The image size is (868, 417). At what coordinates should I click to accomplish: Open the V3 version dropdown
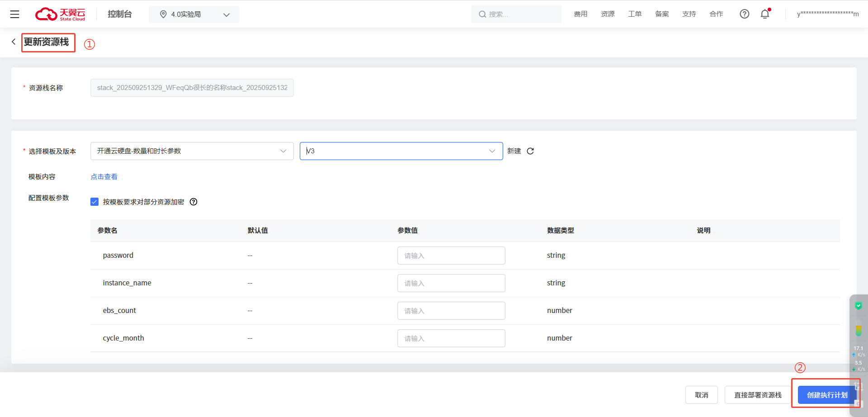(x=401, y=151)
